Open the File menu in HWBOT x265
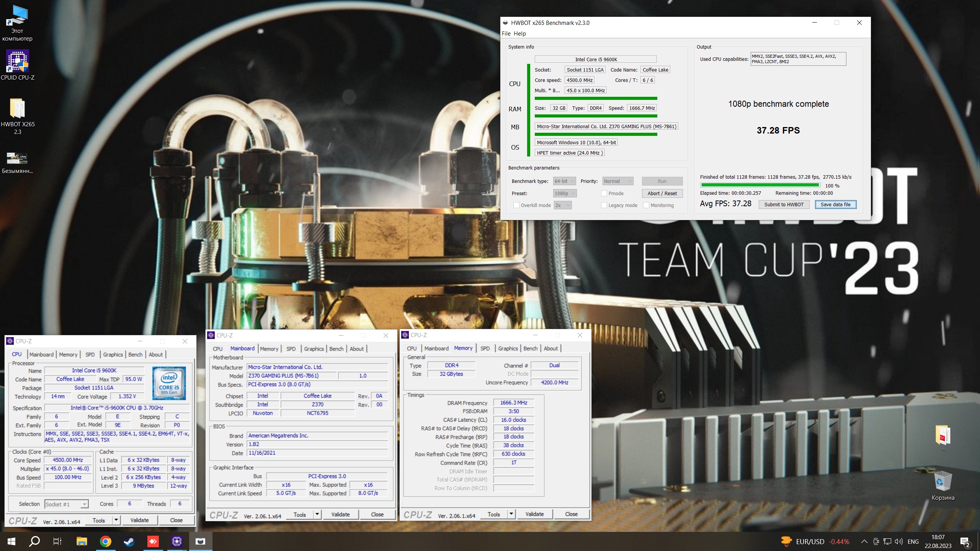Screen dimensions: 980x551 [x=506, y=33]
